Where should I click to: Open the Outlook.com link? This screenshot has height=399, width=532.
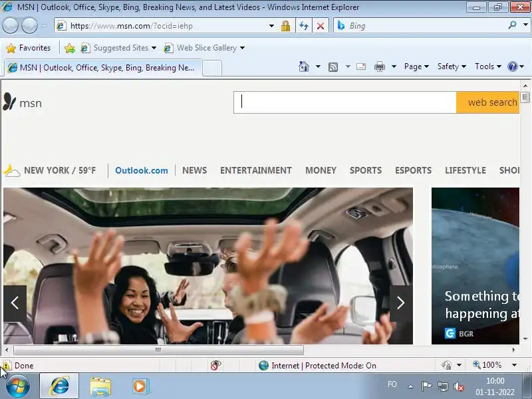tap(142, 170)
